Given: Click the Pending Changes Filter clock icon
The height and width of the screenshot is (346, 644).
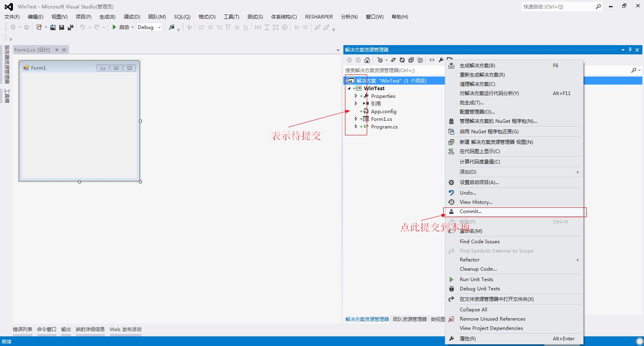Looking at the screenshot, I should pyautogui.click(x=380, y=60).
